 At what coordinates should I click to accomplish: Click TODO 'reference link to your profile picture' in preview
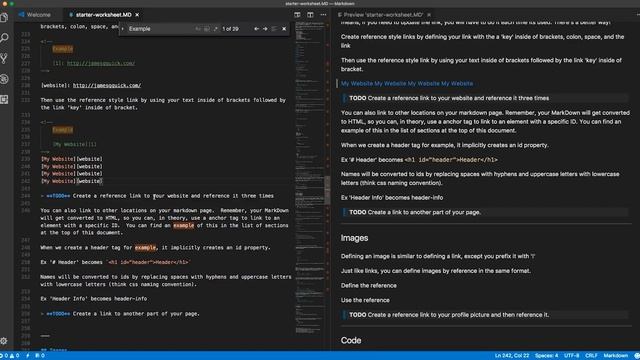point(449,315)
